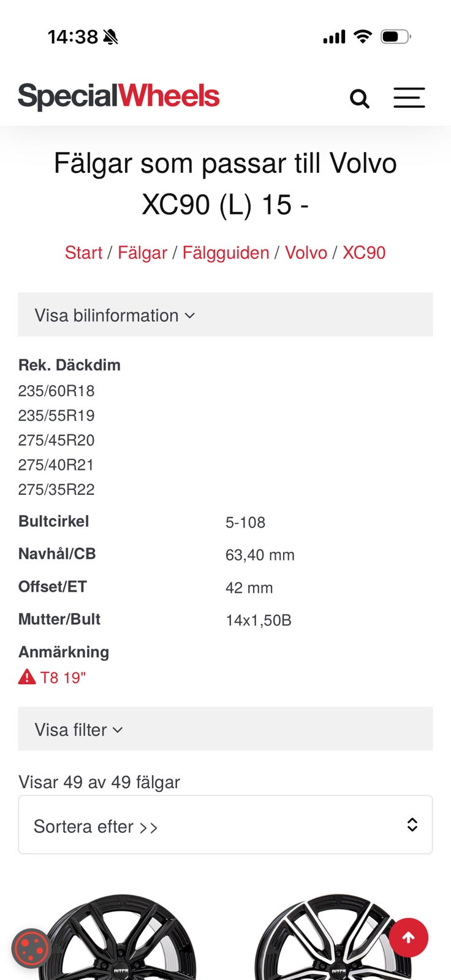
Task: Open the search magnifier icon
Action: (x=360, y=98)
